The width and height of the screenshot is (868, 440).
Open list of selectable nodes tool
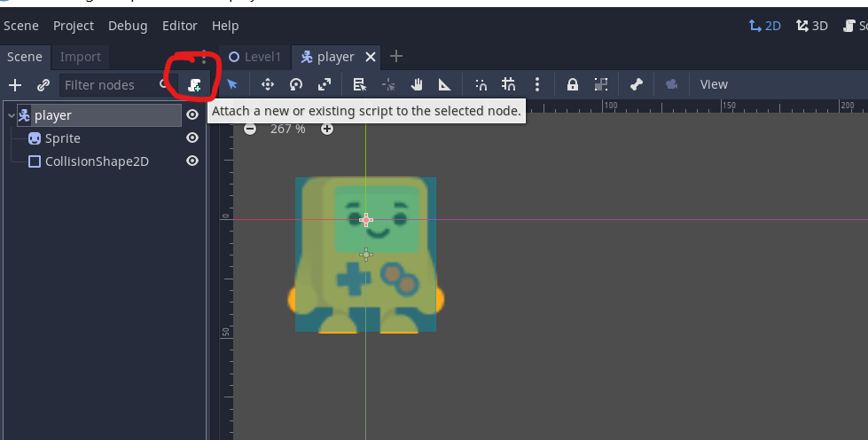coord(360,84)
